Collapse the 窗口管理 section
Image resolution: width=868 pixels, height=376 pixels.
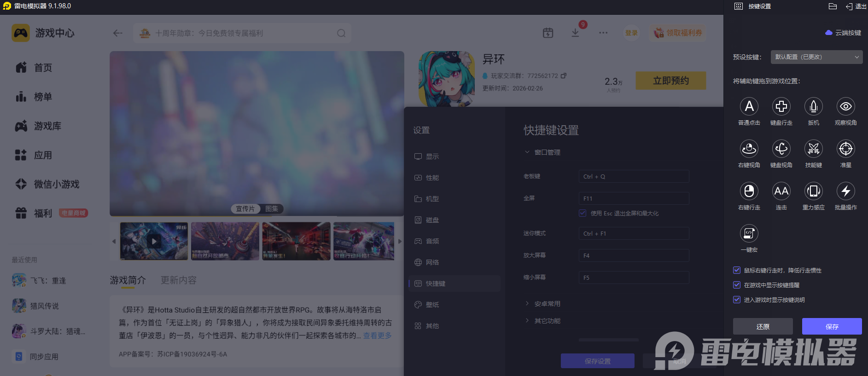click(x=543, y=152)
